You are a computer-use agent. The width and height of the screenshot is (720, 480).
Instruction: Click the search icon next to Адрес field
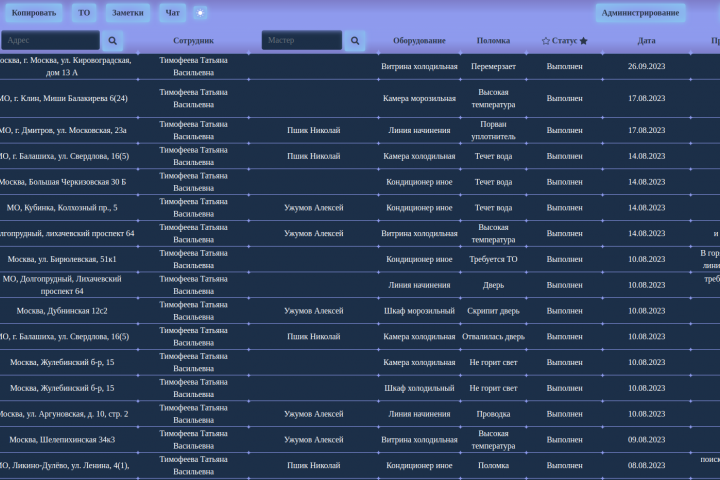pos(112,40)
